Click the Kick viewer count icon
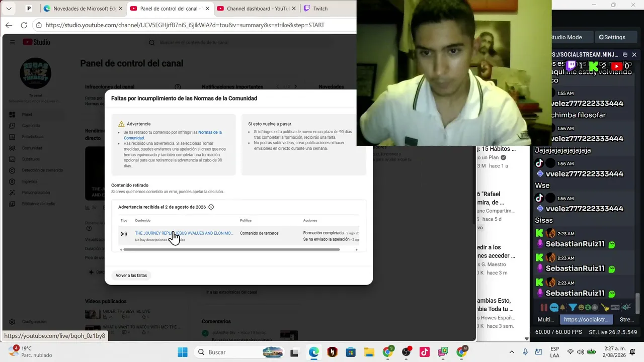This screenshot has width=644, height=362. click(x=594, y=66)
